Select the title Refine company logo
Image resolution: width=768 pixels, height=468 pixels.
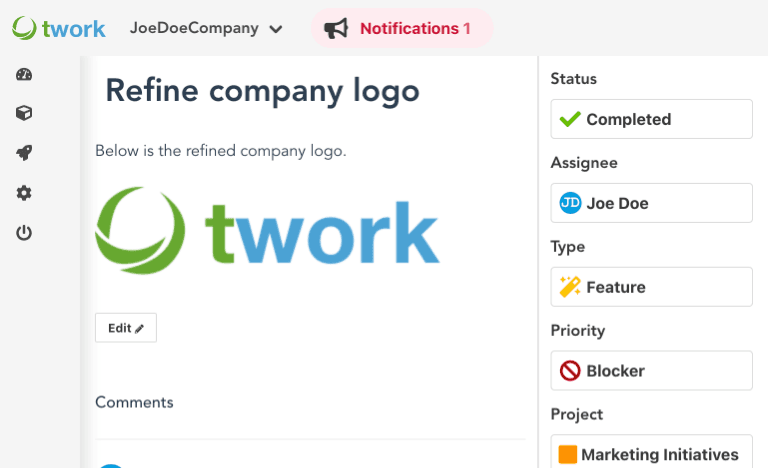[x=263, y=91]
